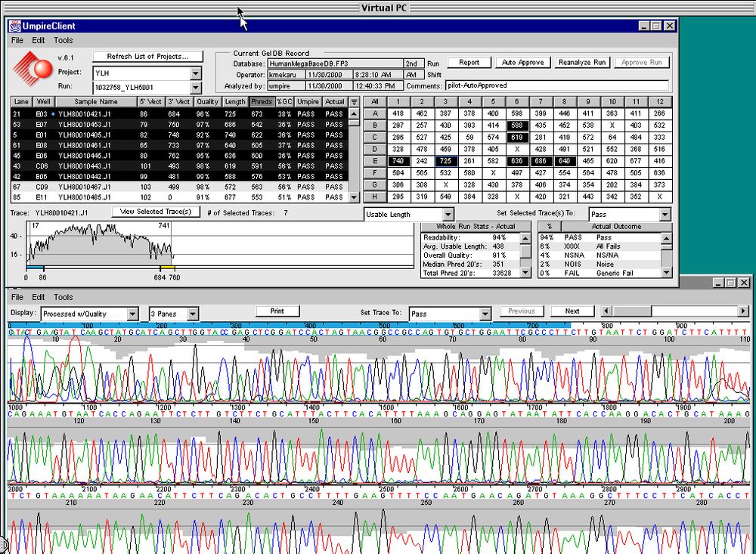This screenshot has width=756, height=554.
Task: Open the File menu in UmpireClient
Action: (x=17, y=41)
